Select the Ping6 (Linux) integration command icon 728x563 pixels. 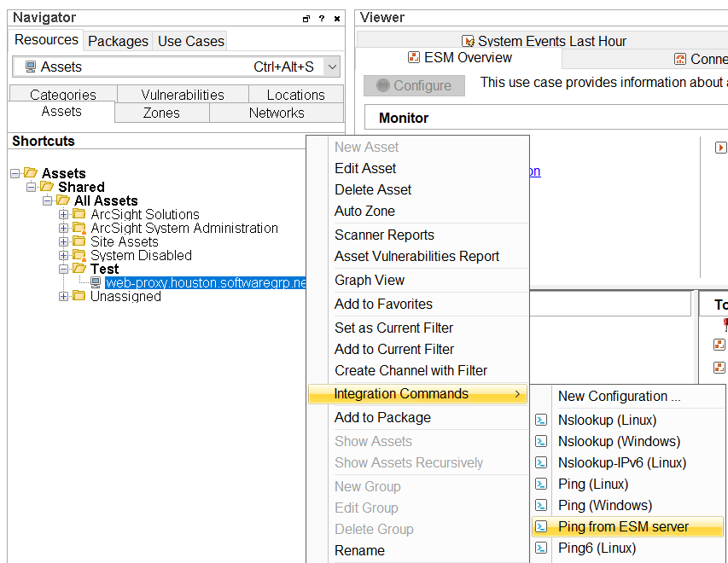542,548
